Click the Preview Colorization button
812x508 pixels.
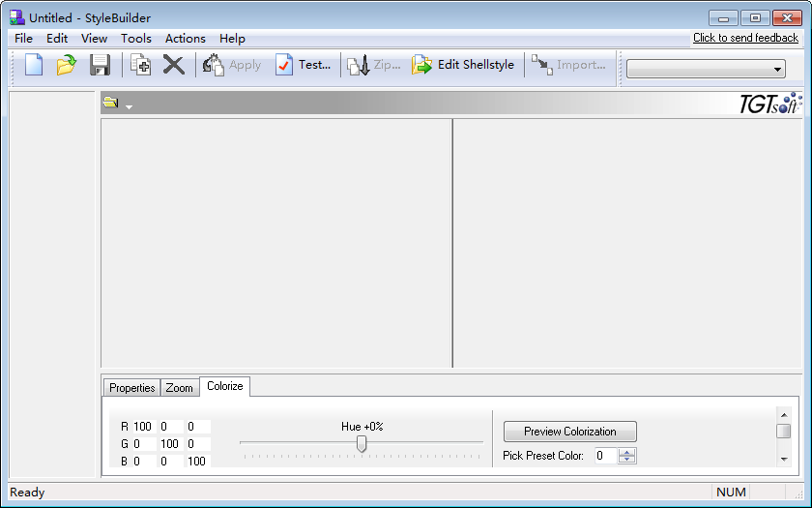[570, 432]
